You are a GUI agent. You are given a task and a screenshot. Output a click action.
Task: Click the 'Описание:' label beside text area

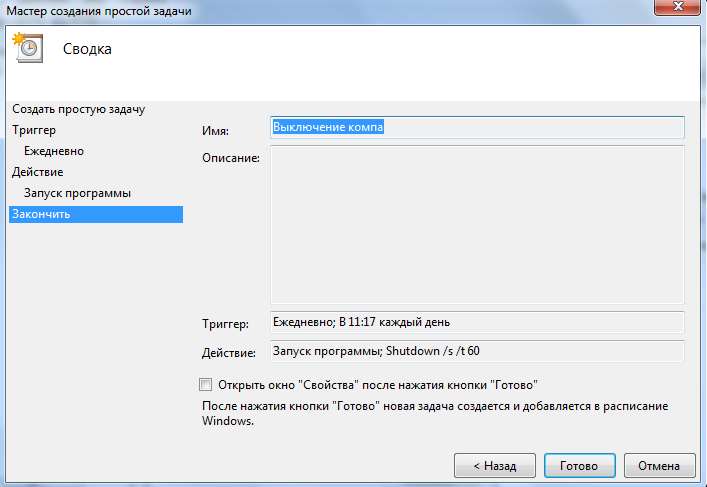click(x=230, y=158)
